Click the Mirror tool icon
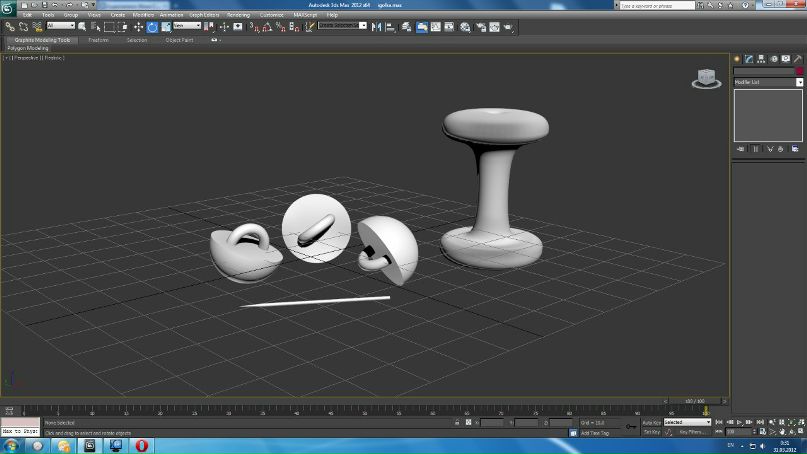The width and height of the screenshot is (807, 454). (x=376, y=27)
